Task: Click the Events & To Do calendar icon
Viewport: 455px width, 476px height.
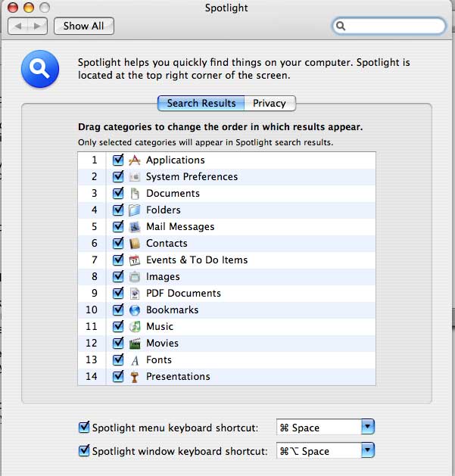Action: tap(135, 260)
